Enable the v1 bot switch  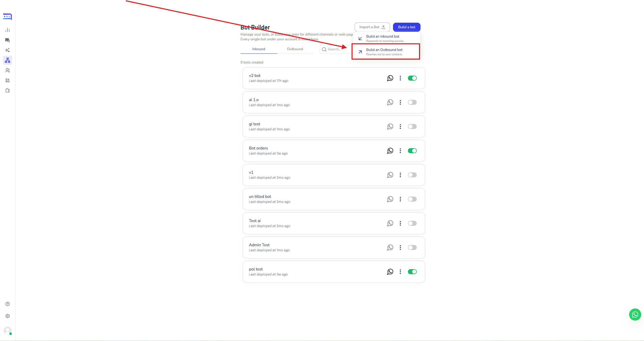click(x=412, y=175)
